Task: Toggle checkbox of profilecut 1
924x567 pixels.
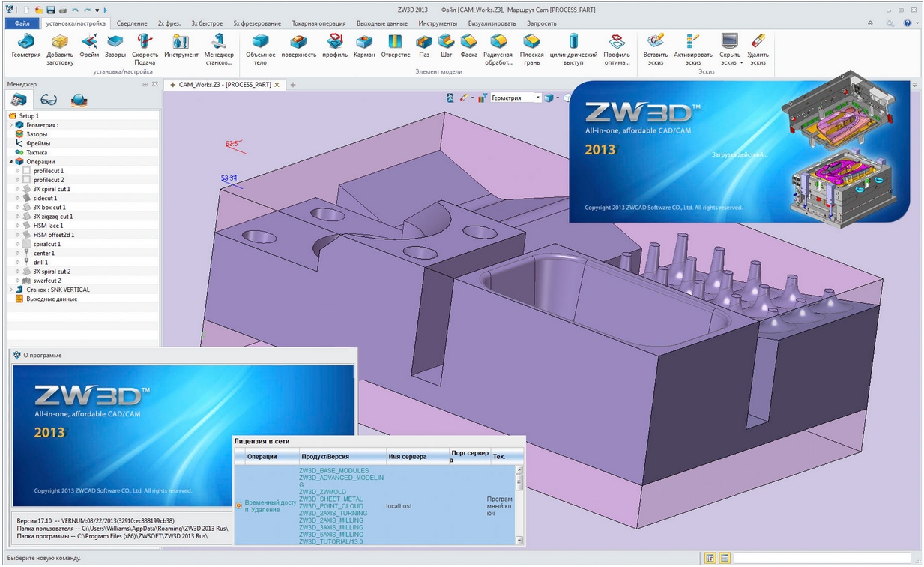Action: point(27,171)
